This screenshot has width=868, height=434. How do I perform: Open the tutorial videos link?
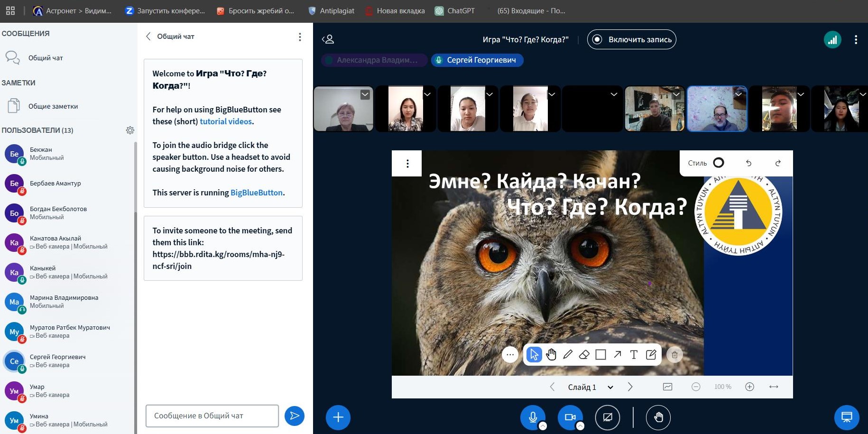click(x=226, y=121)
